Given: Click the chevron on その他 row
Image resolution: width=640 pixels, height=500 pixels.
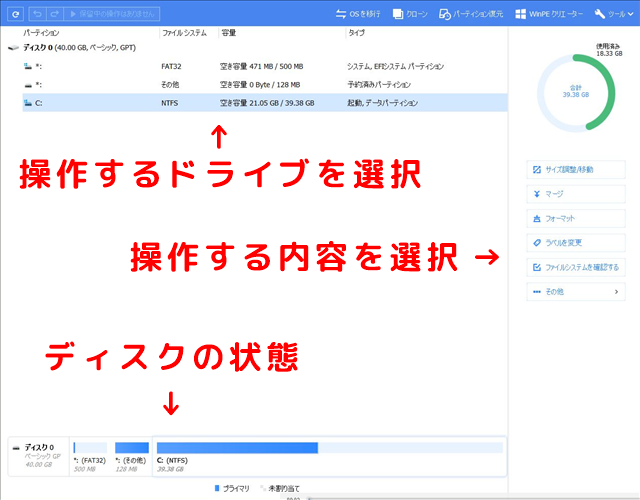Looking at the screenshot, I should (x=616, y=291).
